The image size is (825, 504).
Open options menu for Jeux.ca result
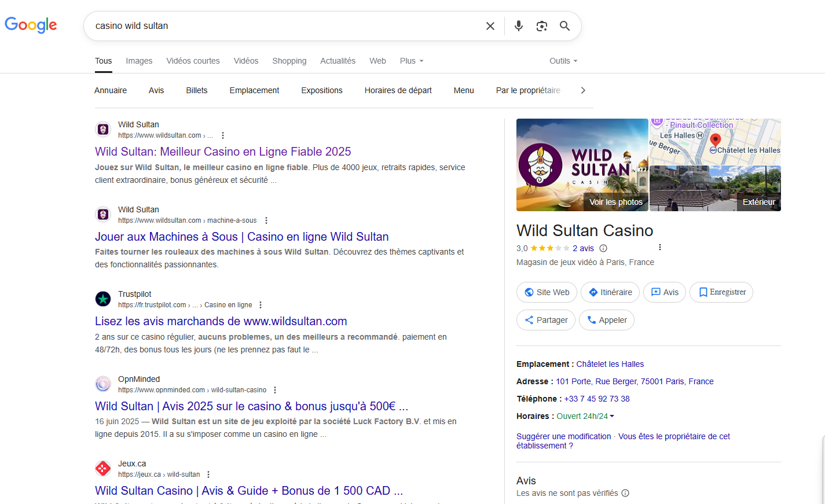(x=208, y=474)
